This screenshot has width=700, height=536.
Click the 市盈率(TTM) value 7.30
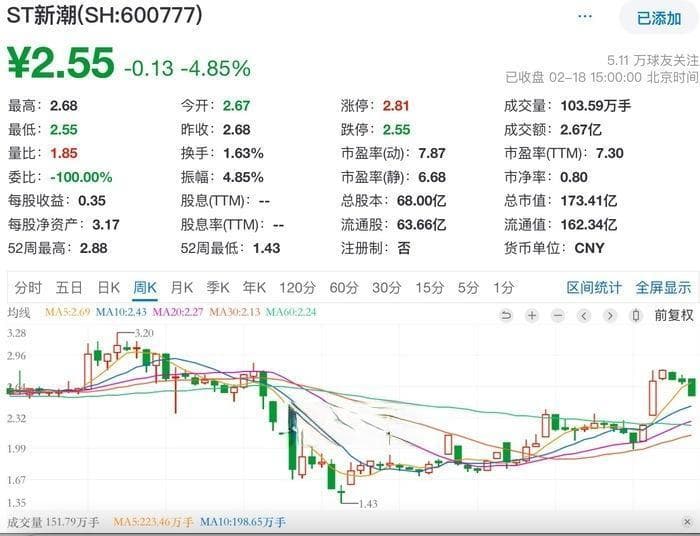point(609,154)
